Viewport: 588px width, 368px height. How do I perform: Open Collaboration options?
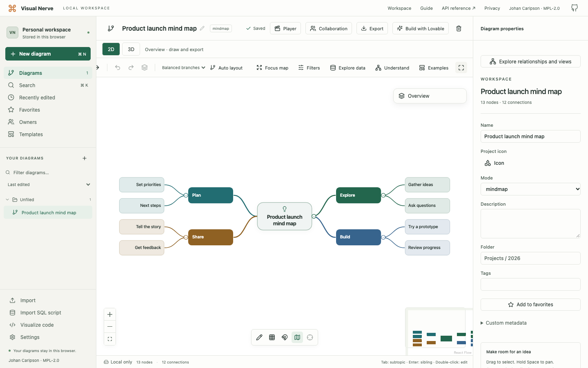(x=329, y=29)
